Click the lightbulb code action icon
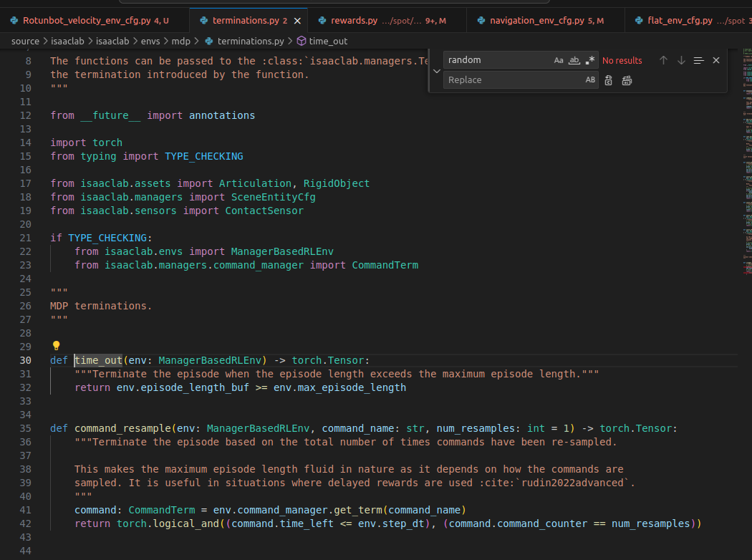The height and width of the screenshot is (560, 752). coord(56,345)
